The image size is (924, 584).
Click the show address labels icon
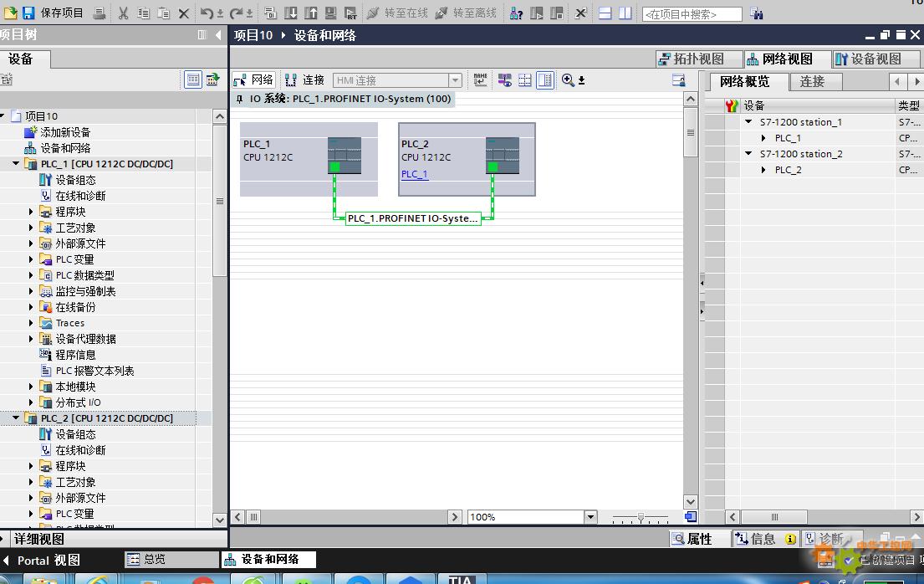[x=505, y=80]
